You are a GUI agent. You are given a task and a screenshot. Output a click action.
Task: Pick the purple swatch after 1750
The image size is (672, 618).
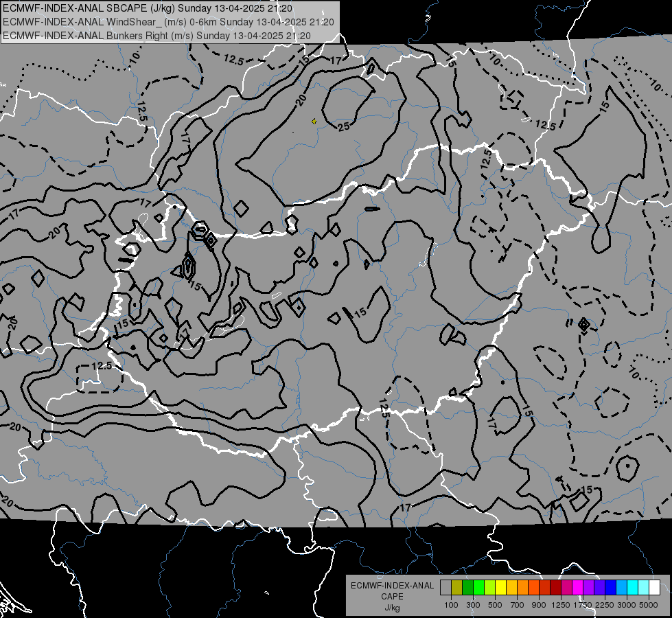pyautogui.click(x=589, y=587)
